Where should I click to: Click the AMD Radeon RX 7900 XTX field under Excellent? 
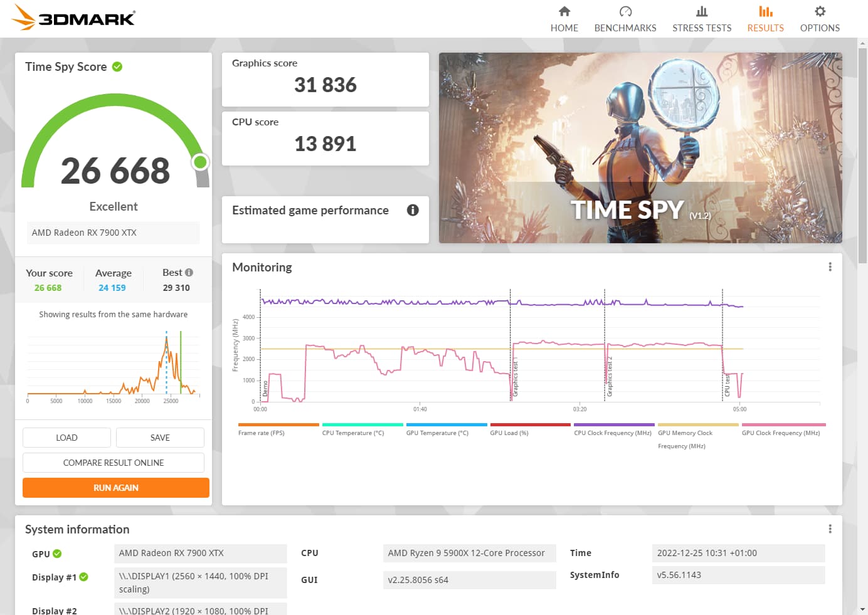(114, 233)
